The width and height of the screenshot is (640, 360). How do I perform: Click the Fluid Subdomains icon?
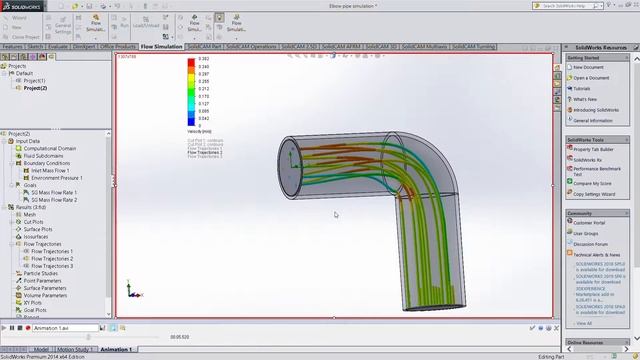[x=18, y=156]
